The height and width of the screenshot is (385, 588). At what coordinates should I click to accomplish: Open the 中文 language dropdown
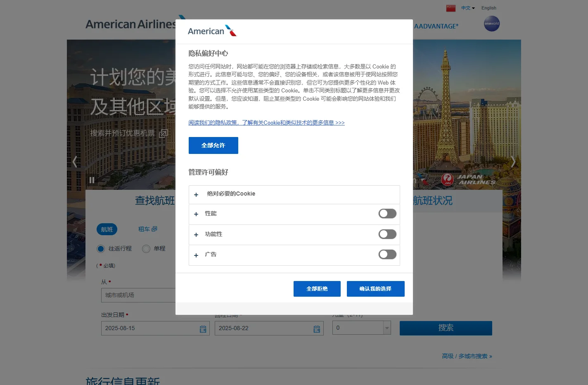click(468, 8)
